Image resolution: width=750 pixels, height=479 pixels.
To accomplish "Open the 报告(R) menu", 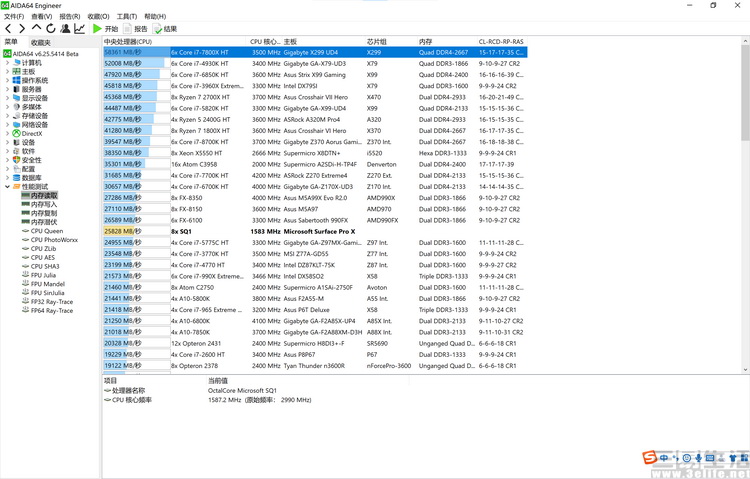I will [70, 16].
